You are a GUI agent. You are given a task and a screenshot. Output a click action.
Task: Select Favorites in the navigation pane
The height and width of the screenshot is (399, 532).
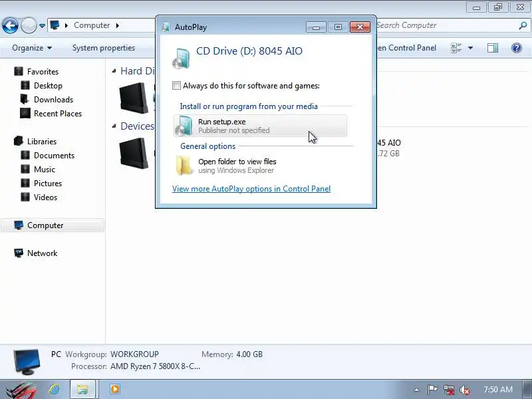click(43, 72)
